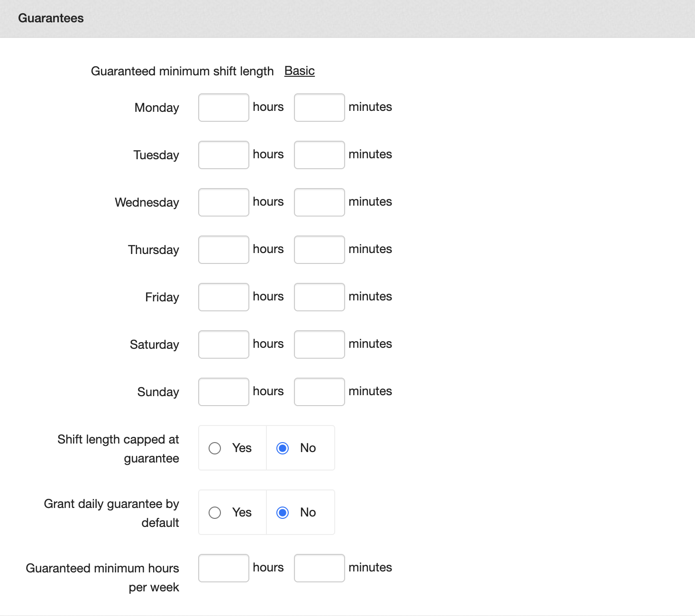Focus the Tuesday hours field
695x616 pixels.
(x=223, y=155)
